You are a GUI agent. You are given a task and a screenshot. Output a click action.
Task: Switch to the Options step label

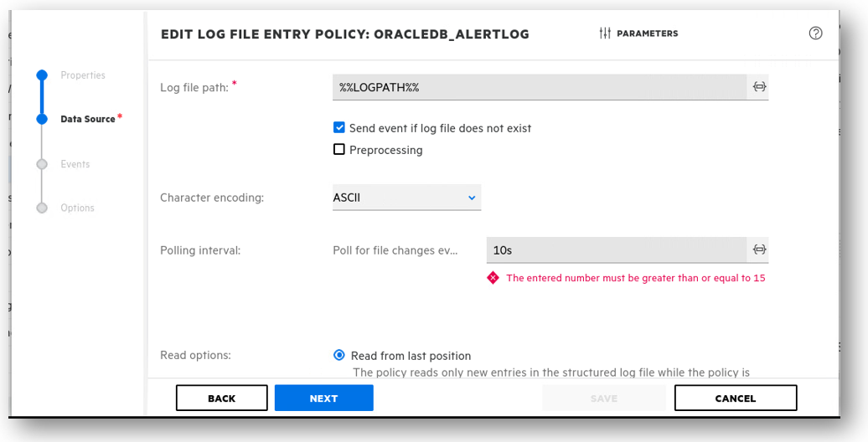click(77, 208)
